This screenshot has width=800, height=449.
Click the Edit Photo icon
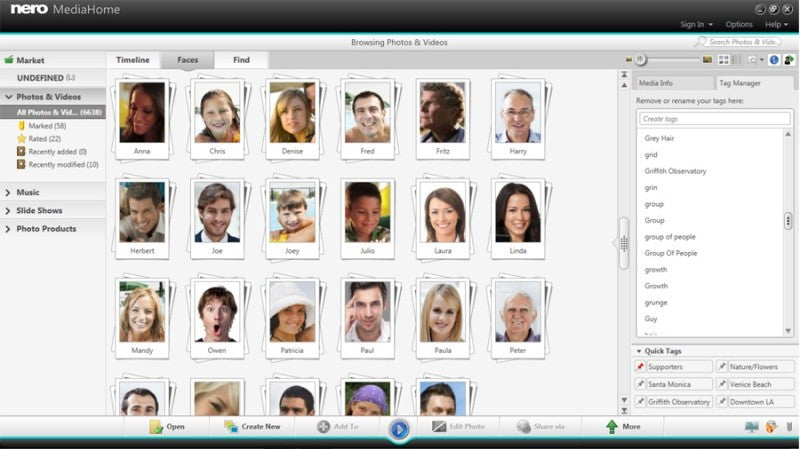click(x=439, y=427)
